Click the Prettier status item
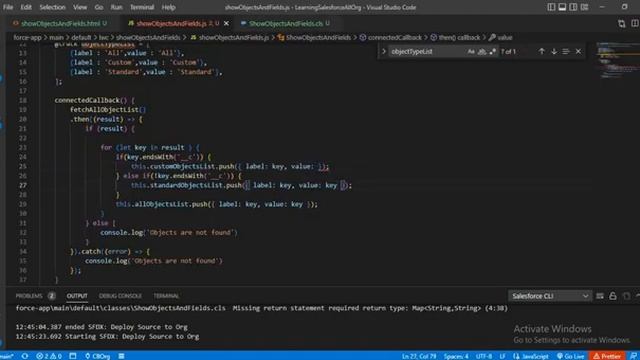This screenshot has height=360, width=640. point(607,356)
